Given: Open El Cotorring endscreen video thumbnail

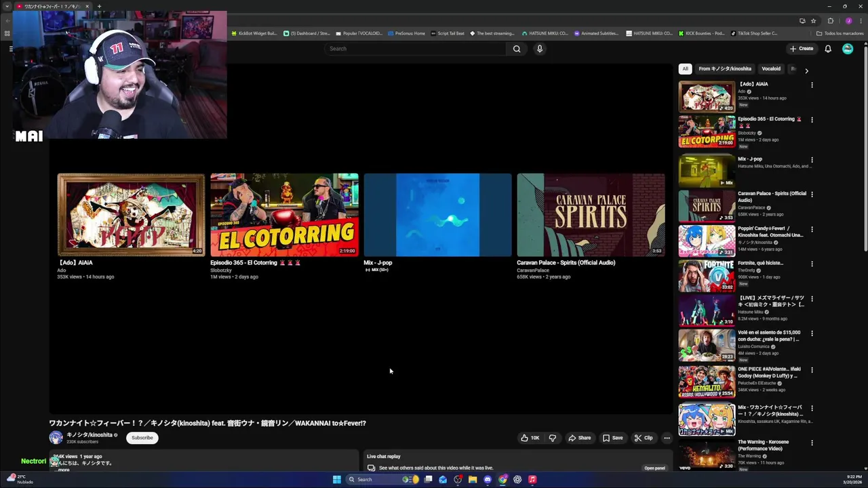Looking at the screenshot, I should [x=284, y=215].
